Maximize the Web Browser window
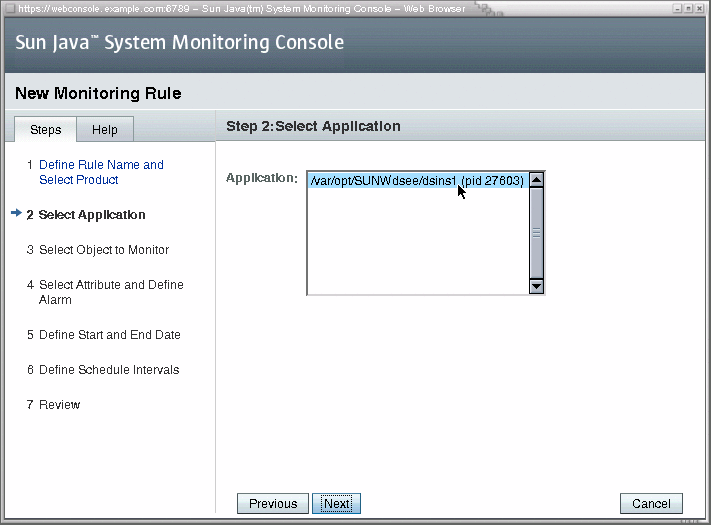This screenshot has width=711, height=525. (688, 9)
